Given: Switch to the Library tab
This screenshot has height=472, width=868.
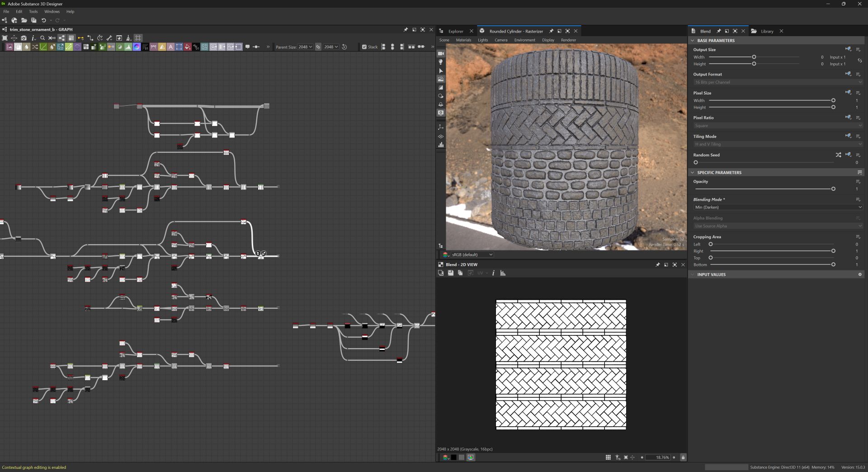Looking at the screenshot, I should click(x=767, y=31).
